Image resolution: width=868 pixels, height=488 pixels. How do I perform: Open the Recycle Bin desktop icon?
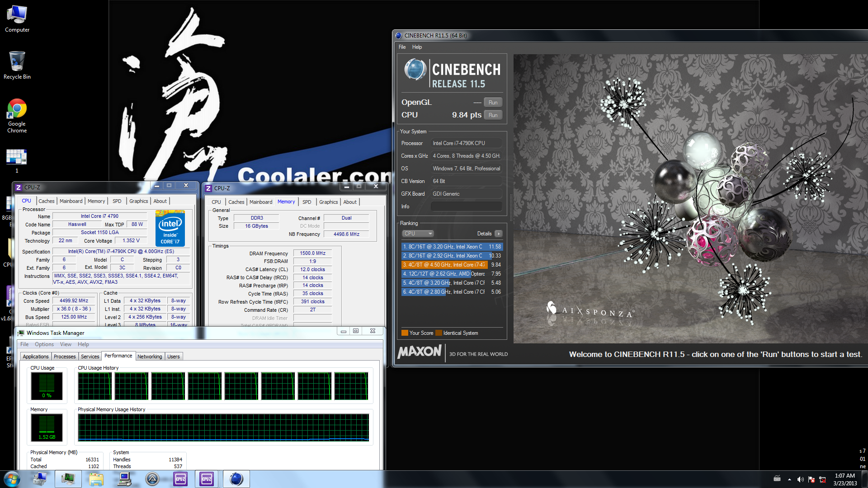click(17, 65)
